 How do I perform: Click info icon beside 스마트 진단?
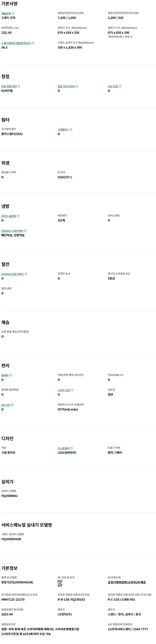(x=72, y=390)
